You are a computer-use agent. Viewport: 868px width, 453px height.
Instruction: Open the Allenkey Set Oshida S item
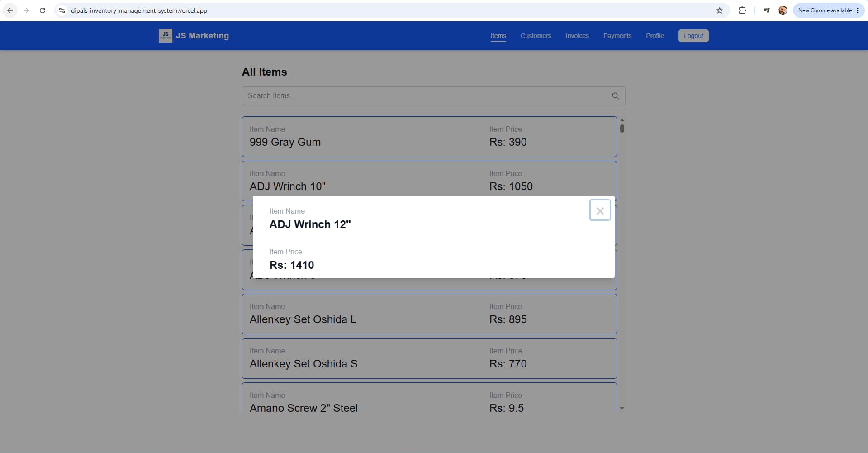pos(429,358)
